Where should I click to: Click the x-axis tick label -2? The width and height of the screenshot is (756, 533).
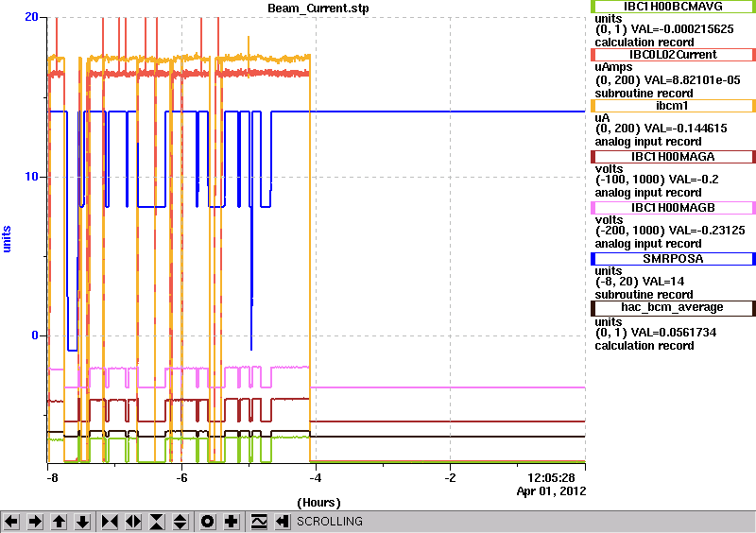pyautogui.click(x=450, y=478)
